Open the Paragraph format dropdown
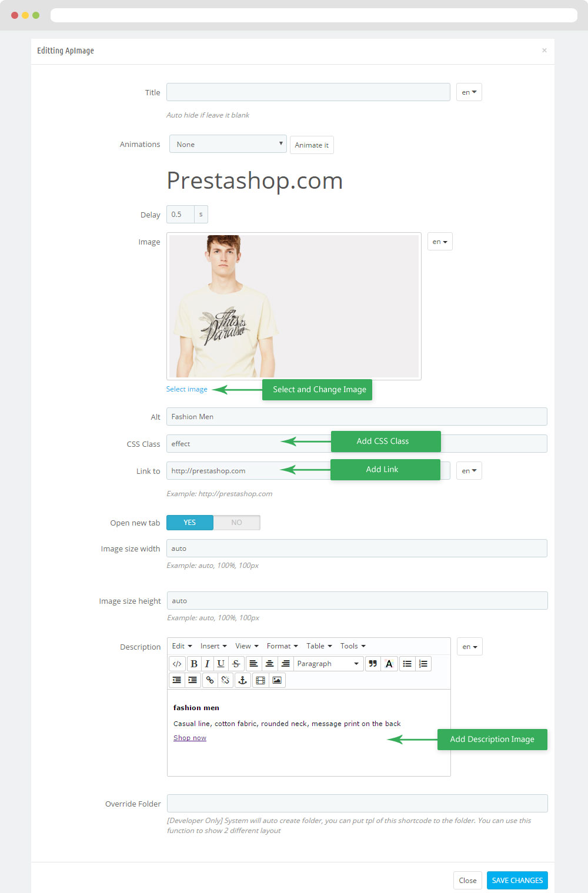The height and width of the screenshot is (893, 588). click(x=328, y=664)
